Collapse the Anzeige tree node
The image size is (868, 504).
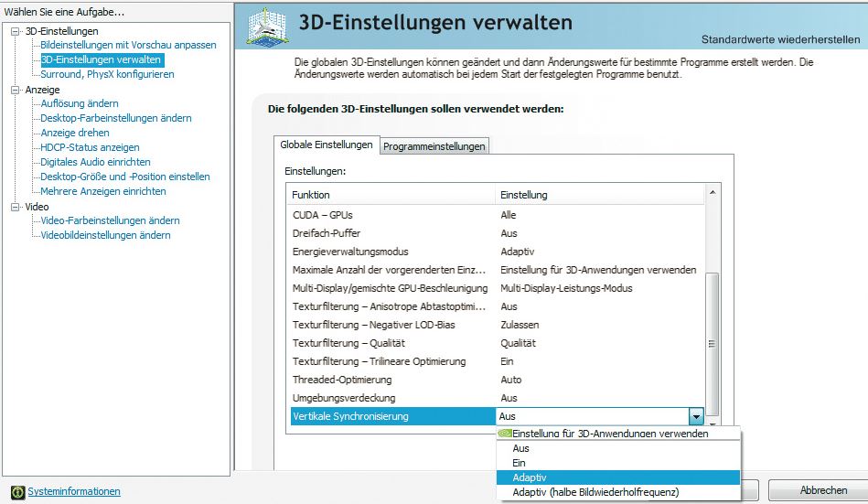(x=16, y=90)
